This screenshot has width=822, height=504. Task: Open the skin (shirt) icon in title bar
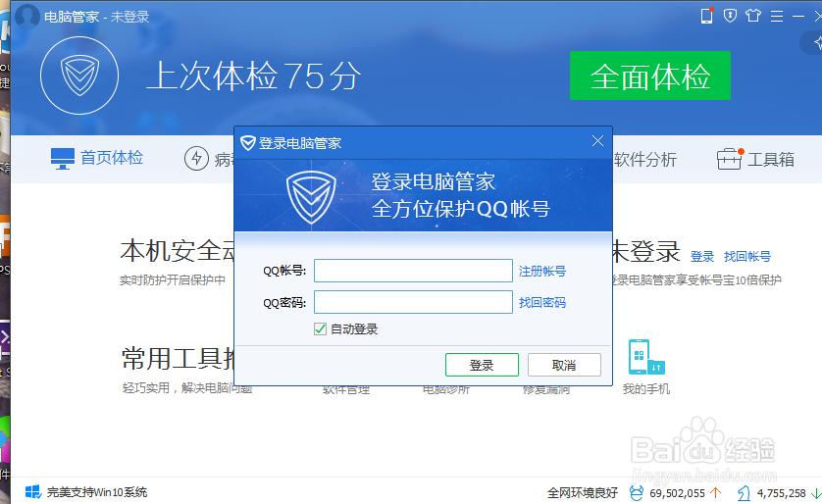[753, 16]
